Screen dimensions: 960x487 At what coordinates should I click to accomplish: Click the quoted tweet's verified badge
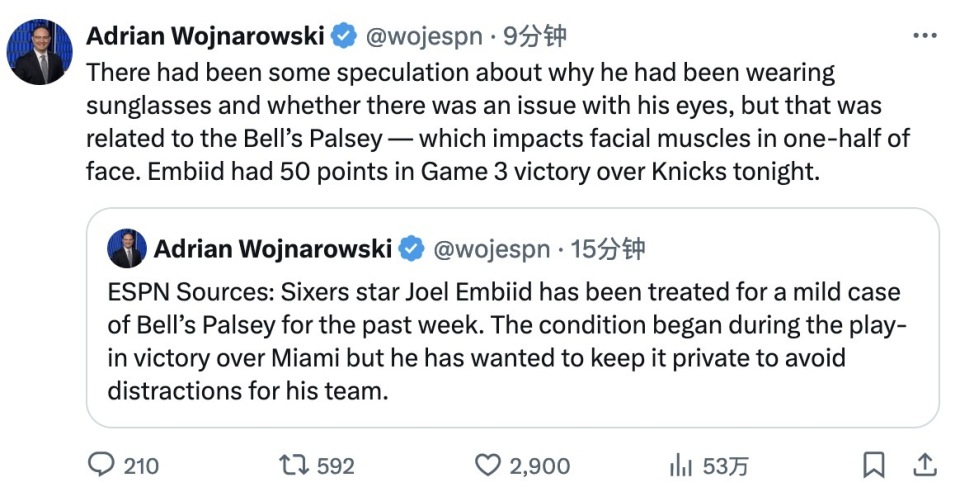[411, 249]
